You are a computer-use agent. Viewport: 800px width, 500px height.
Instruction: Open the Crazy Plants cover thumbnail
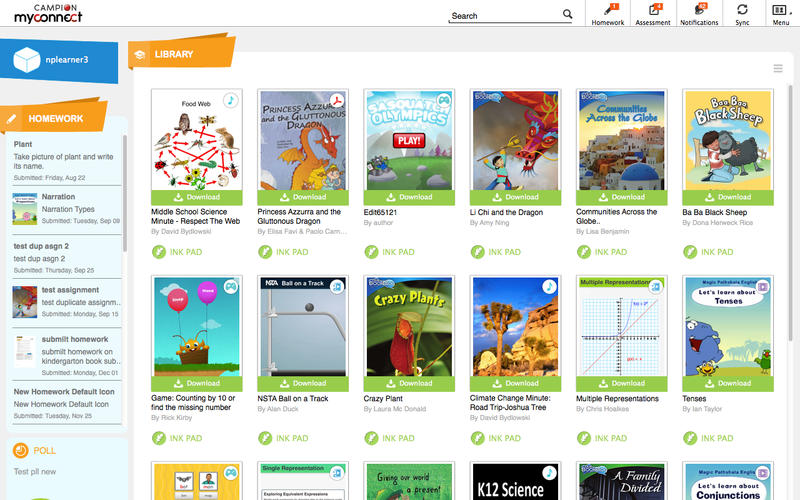click(409, 327)
